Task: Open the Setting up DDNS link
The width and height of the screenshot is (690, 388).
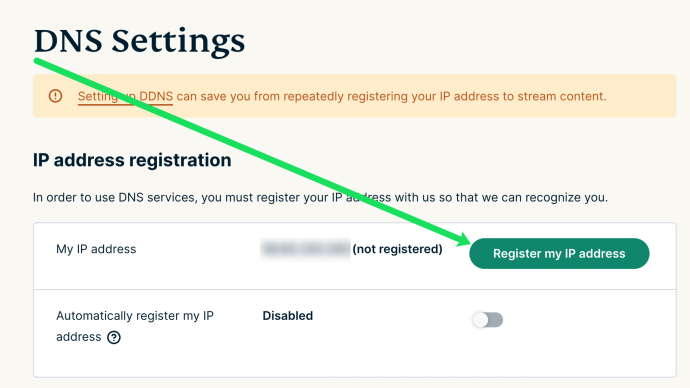Action: click(125, 96)
